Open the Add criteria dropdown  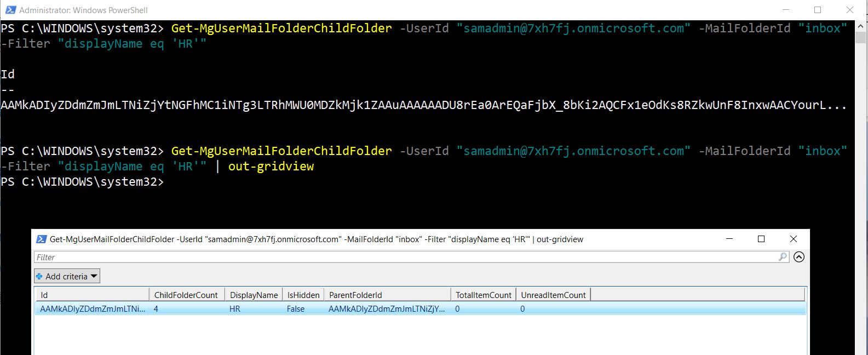point(67,277)
